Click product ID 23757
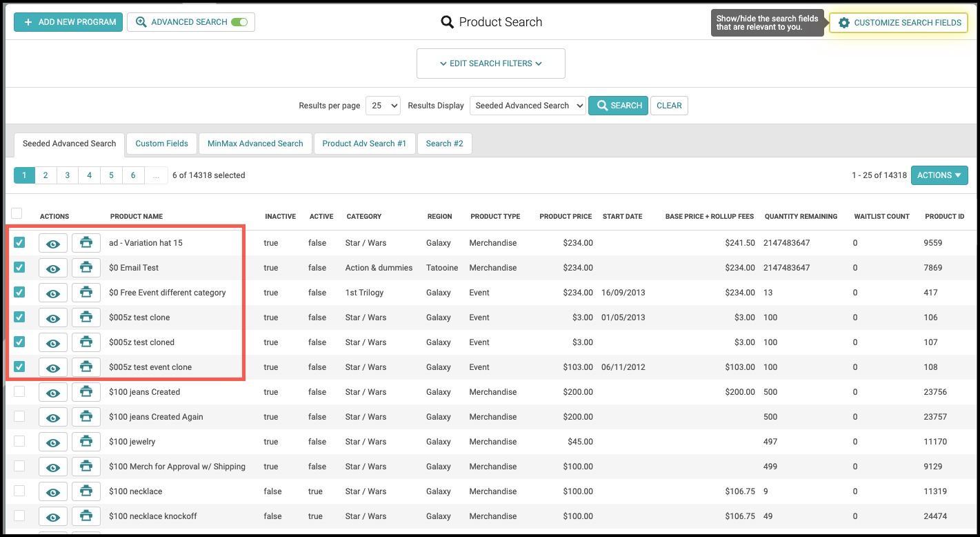This screenshot has width=980, height=537. coord(935,417)
